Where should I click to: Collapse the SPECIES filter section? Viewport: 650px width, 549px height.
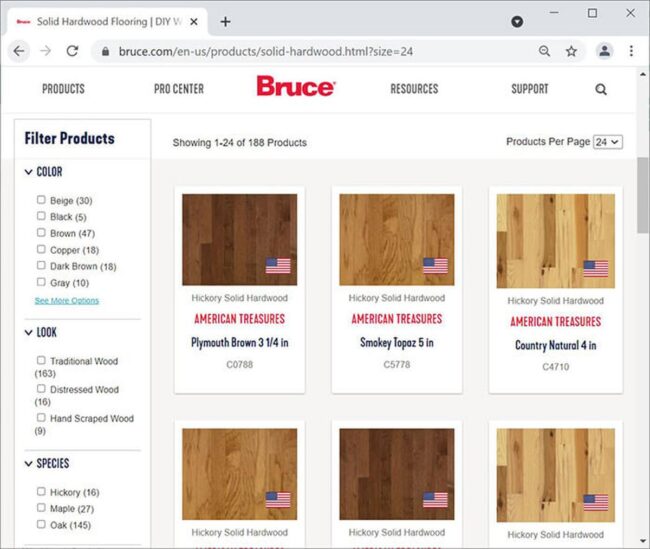(47, 463)
